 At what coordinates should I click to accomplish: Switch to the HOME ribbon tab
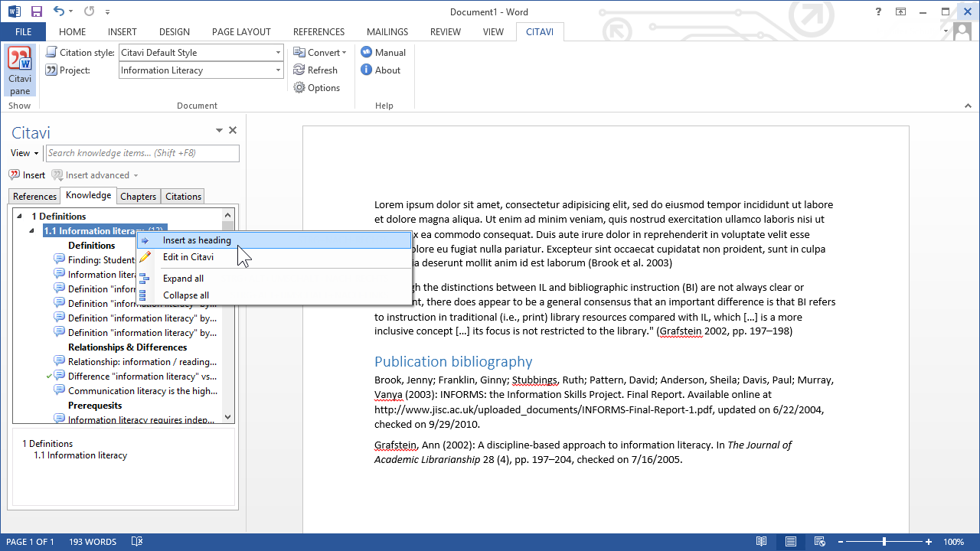(x=72, y=31)
